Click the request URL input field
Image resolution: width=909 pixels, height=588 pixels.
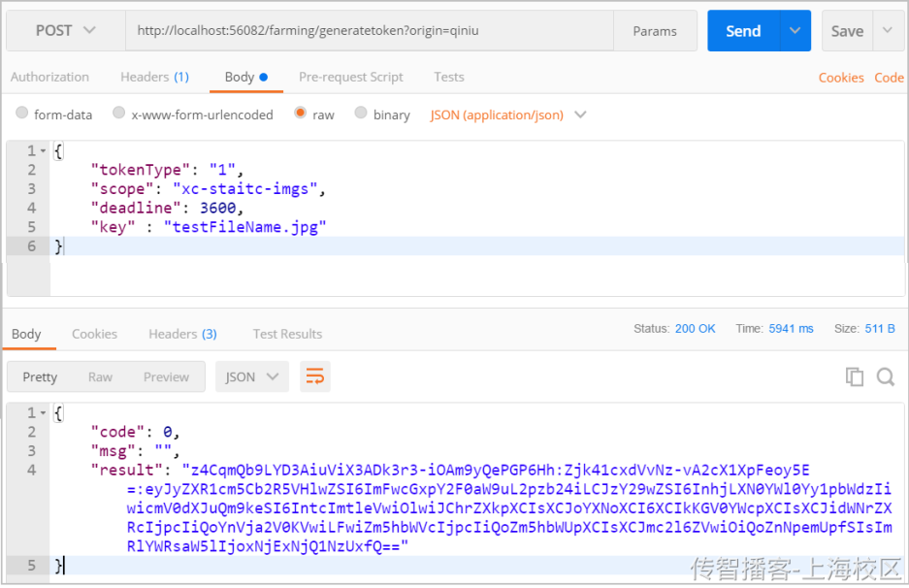click(370, 31)
